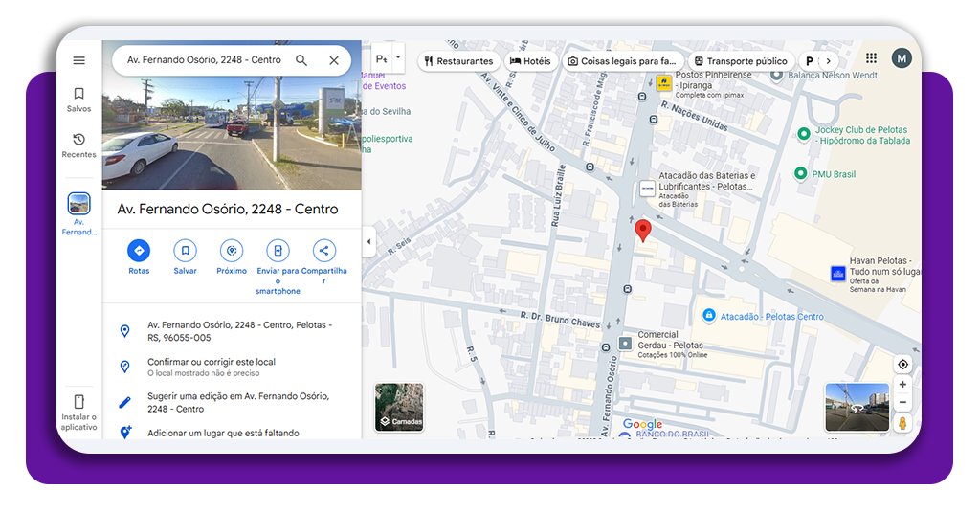Clear the search with the X icon

[334, 60]
